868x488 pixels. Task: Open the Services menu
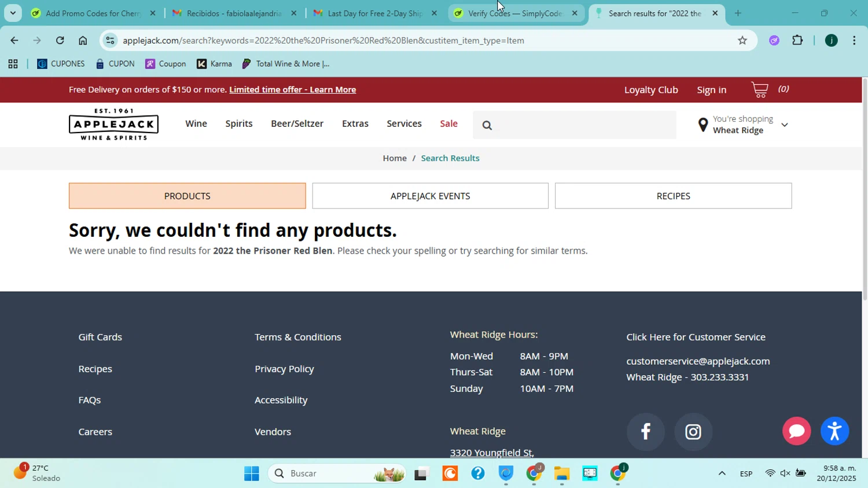(x=404, y=124)
